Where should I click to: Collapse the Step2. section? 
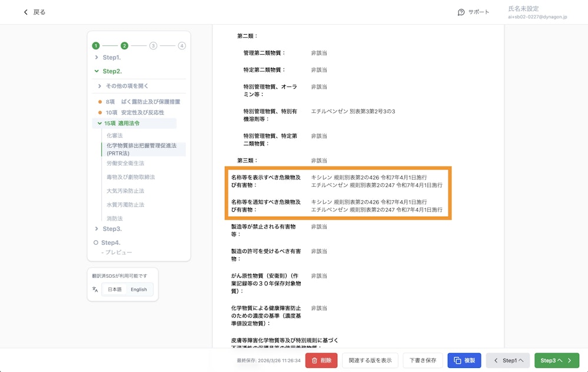[x=97, y=71]
